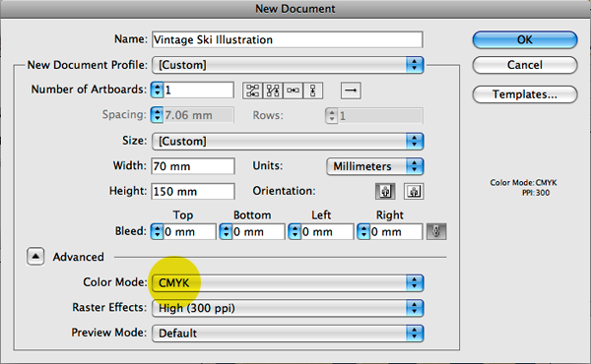
Task: Choose Arrange by Column artboard icon
Action: (313, 91)
